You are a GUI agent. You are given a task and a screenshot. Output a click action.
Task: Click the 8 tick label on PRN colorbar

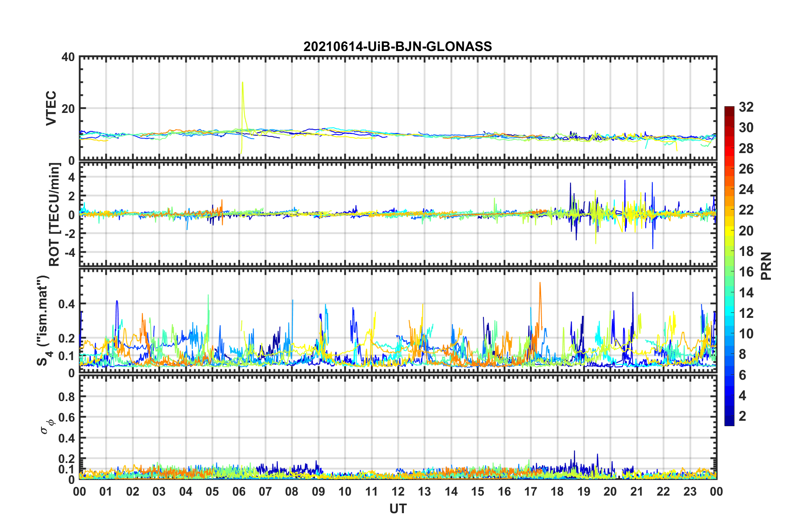click(x=742, y=354)
